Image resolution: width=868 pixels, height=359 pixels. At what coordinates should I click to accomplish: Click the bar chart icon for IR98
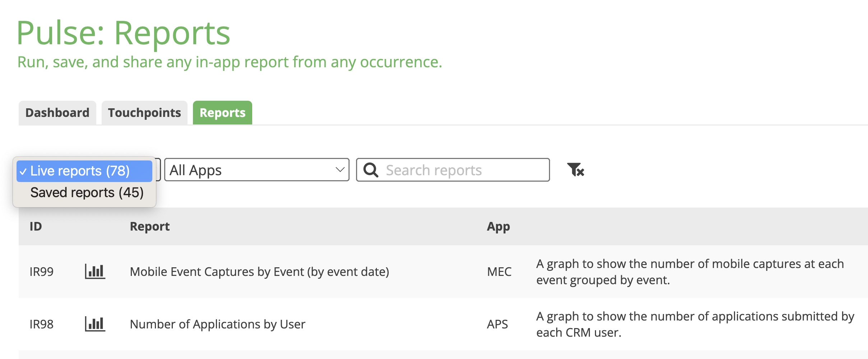tap(95, 324)
